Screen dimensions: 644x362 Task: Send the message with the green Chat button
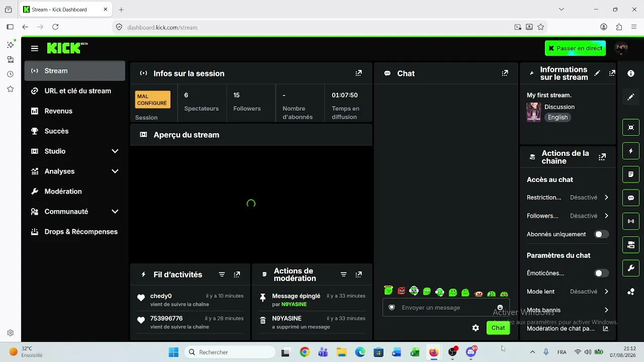point(498,328)
